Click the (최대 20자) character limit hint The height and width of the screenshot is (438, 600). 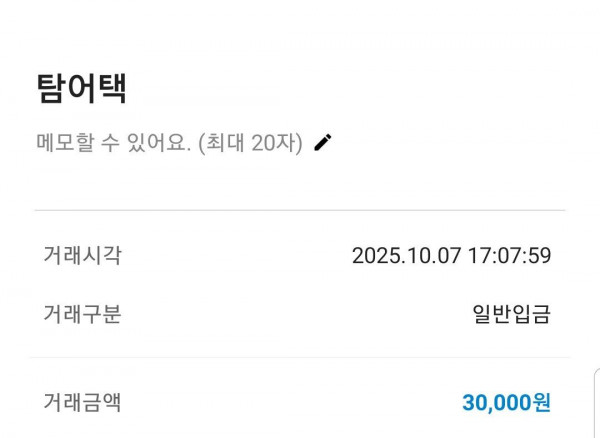coord(250,143)
